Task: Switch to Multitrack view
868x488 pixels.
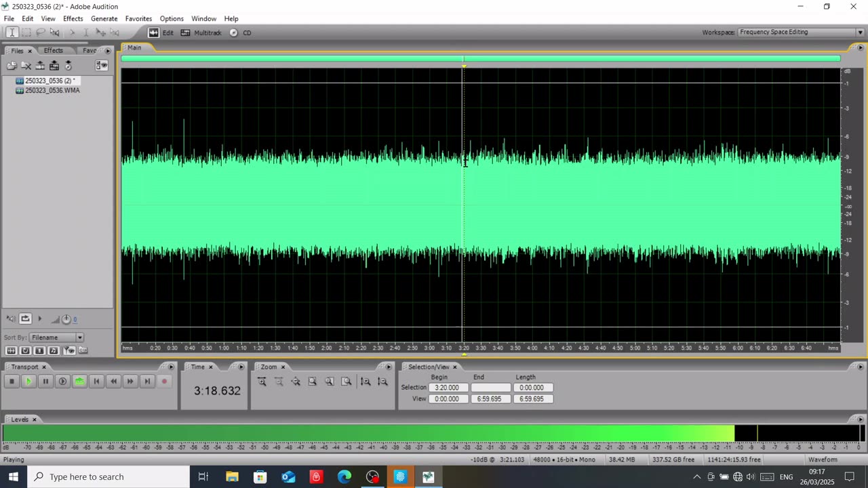Action: click(x=201, y=33)
